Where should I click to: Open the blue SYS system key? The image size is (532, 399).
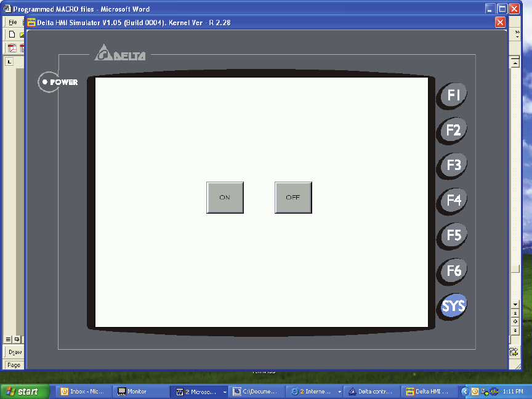[453, 307]
